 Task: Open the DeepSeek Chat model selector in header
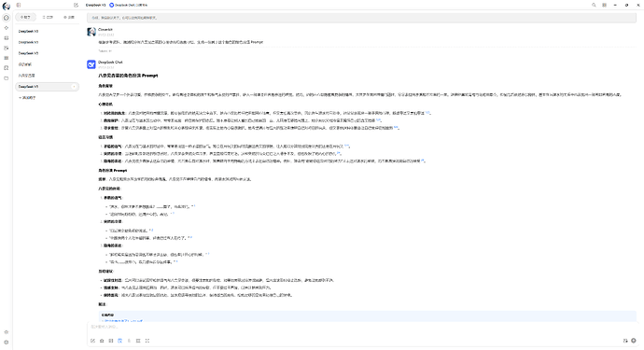[x=129, y=6]
